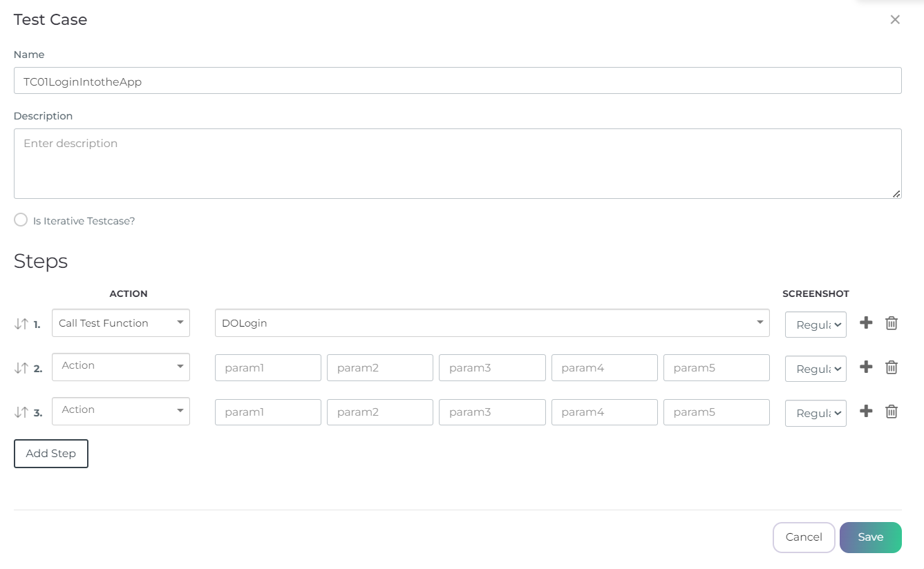
Task: Save the test case
Action: point(871,537)
